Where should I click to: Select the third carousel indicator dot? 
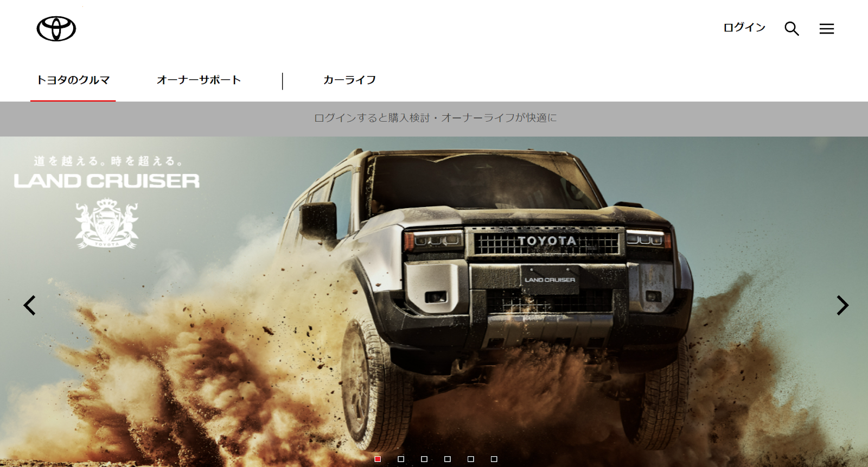pos(424,459)
